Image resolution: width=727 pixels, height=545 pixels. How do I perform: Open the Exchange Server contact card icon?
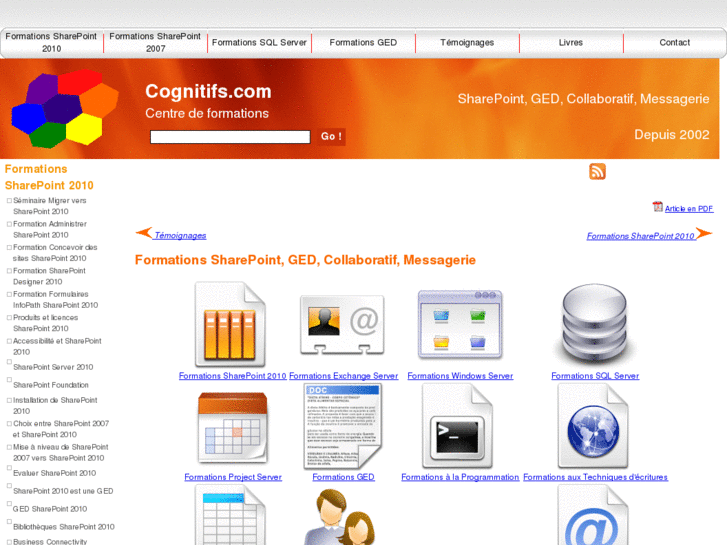[342, 324]
